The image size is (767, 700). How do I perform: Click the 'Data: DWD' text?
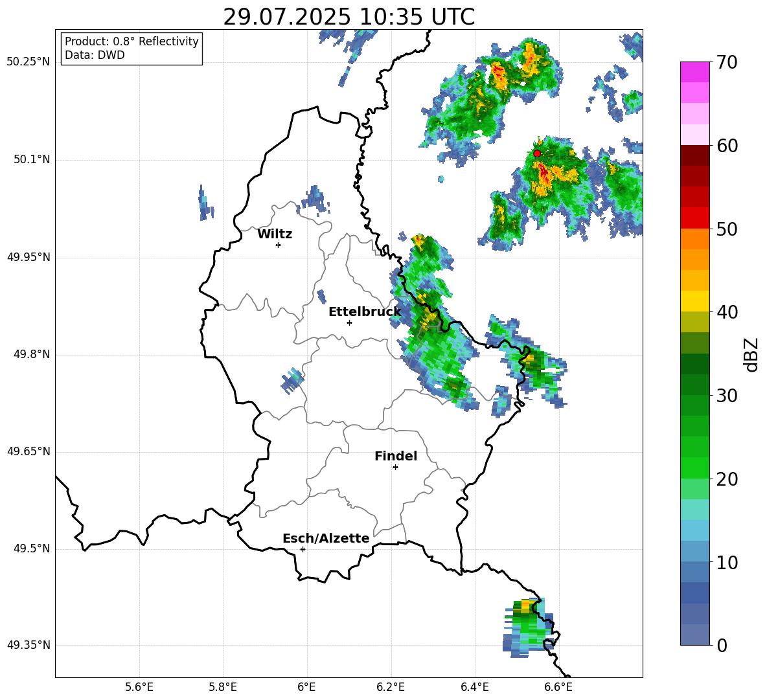coord(95,55)
